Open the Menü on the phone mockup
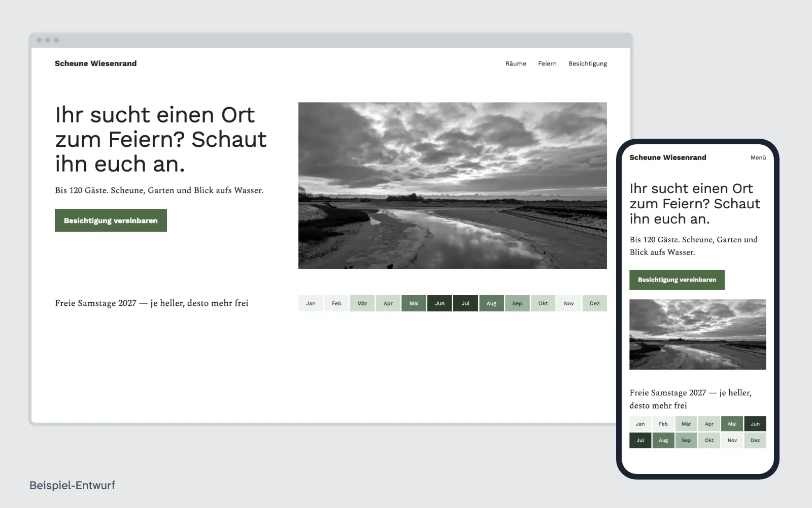This screenshot has height=508, width=812. pyautogui.click(x=758, y=157)
